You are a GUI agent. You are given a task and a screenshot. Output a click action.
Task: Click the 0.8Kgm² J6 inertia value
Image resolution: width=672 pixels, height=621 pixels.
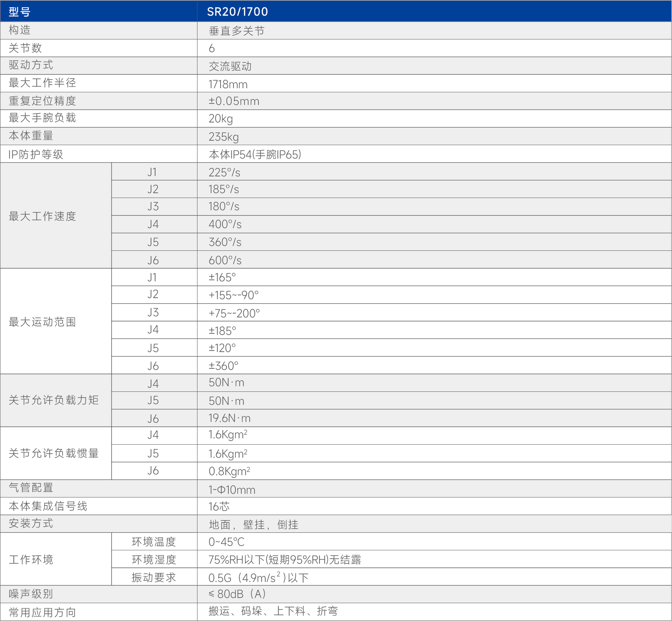(229, 471)
